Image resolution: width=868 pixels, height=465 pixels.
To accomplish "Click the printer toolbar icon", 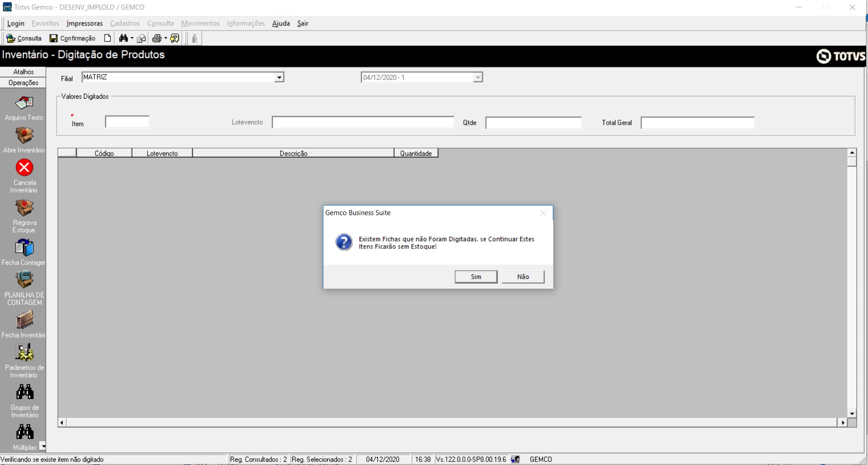I will [157, 38].
